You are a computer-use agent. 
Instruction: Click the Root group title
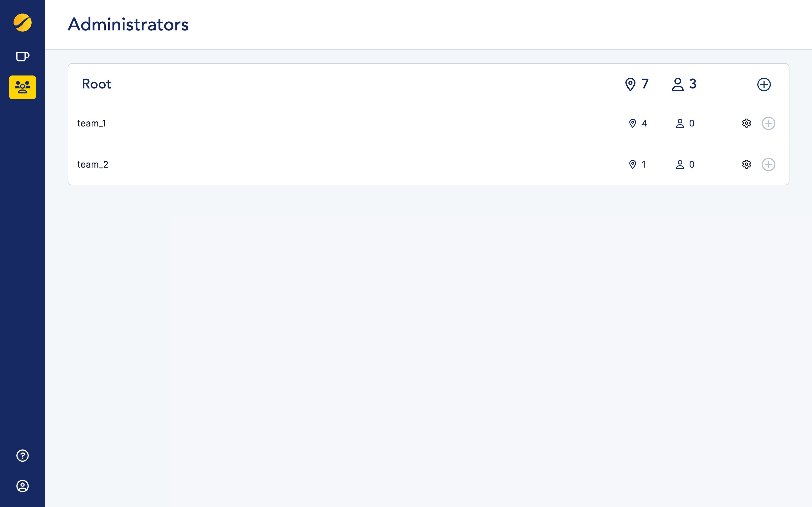pyautogui.click(x=96, y=84)
